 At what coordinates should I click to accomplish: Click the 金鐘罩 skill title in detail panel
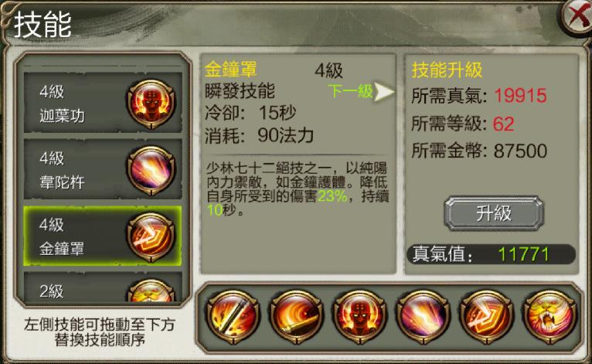(230, 69)
